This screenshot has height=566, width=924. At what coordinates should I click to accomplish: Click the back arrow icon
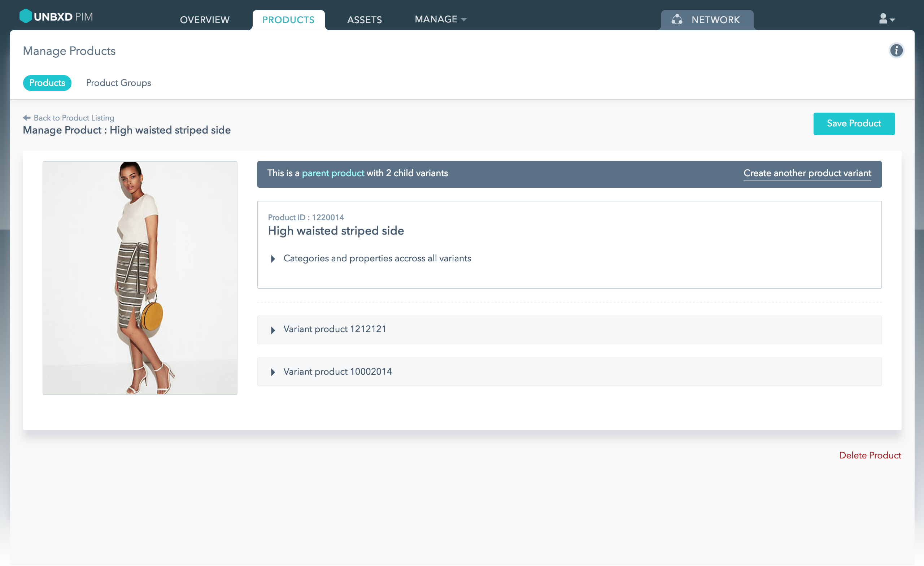click(x=27, y=118)
